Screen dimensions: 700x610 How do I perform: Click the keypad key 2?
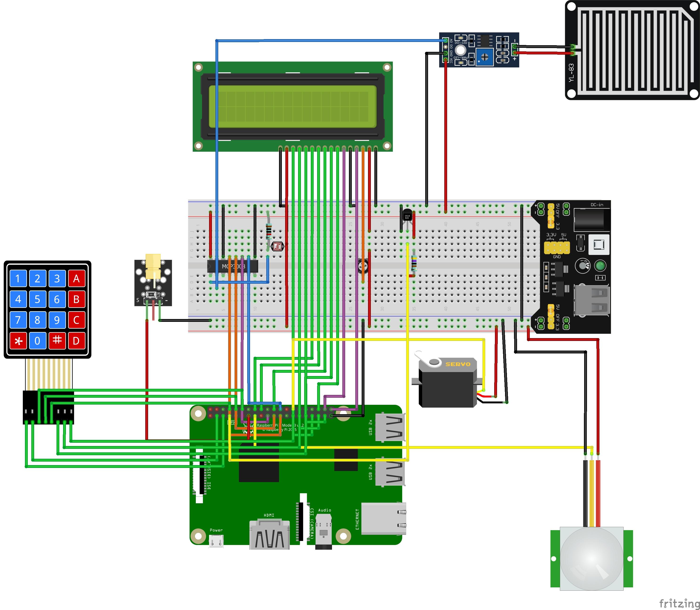[x=37, y=279]
